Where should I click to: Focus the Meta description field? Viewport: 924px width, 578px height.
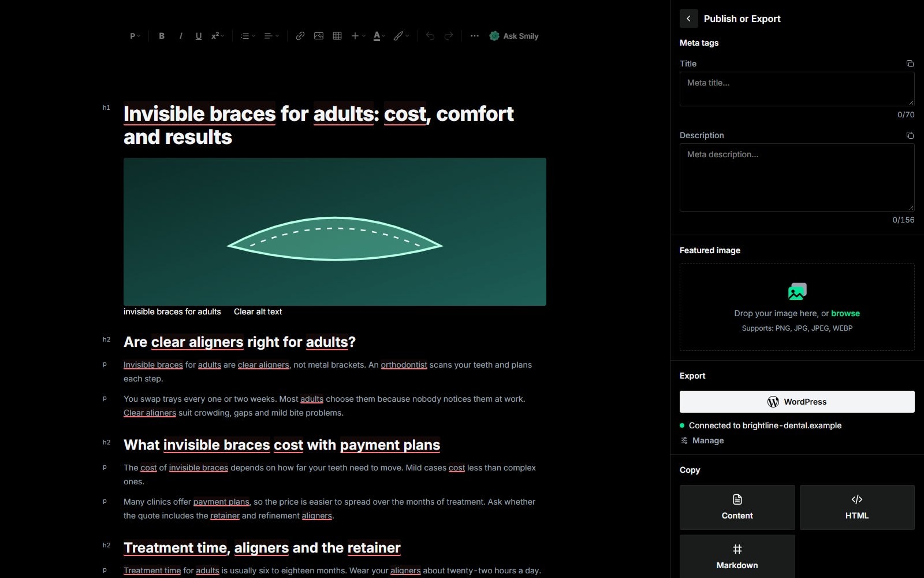(x=797, y=177)
